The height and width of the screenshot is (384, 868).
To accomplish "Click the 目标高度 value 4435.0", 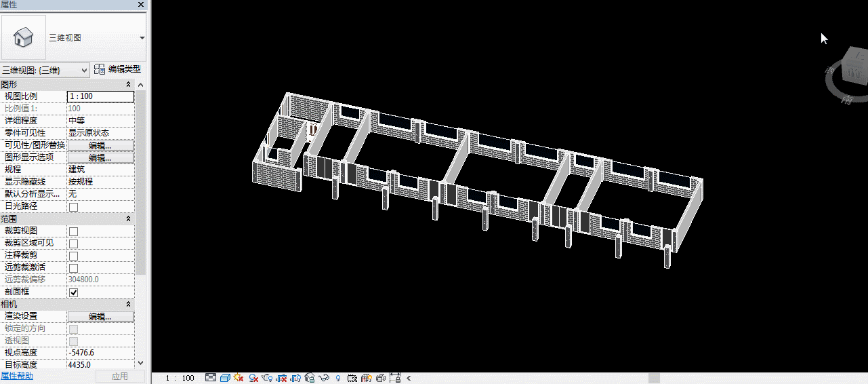I will 100,366.
